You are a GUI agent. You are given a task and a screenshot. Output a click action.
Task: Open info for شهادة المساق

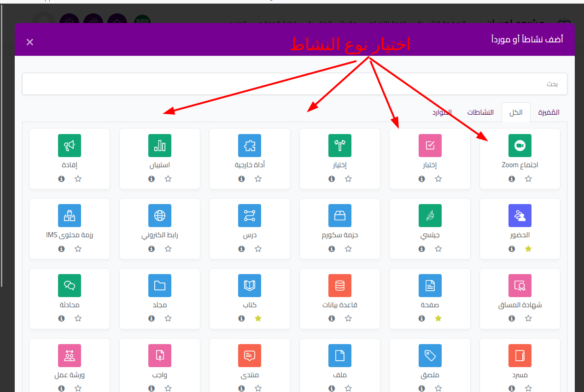pos(512,319)
